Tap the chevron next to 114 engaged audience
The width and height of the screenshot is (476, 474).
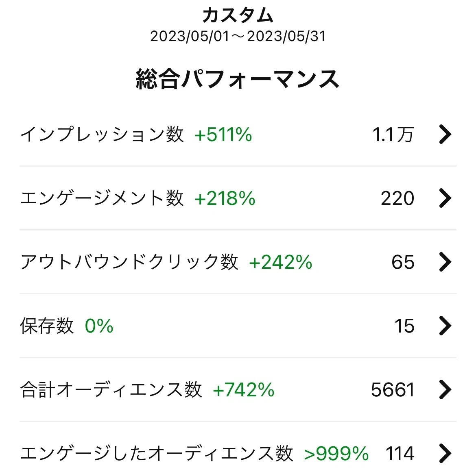coord(445,453)
